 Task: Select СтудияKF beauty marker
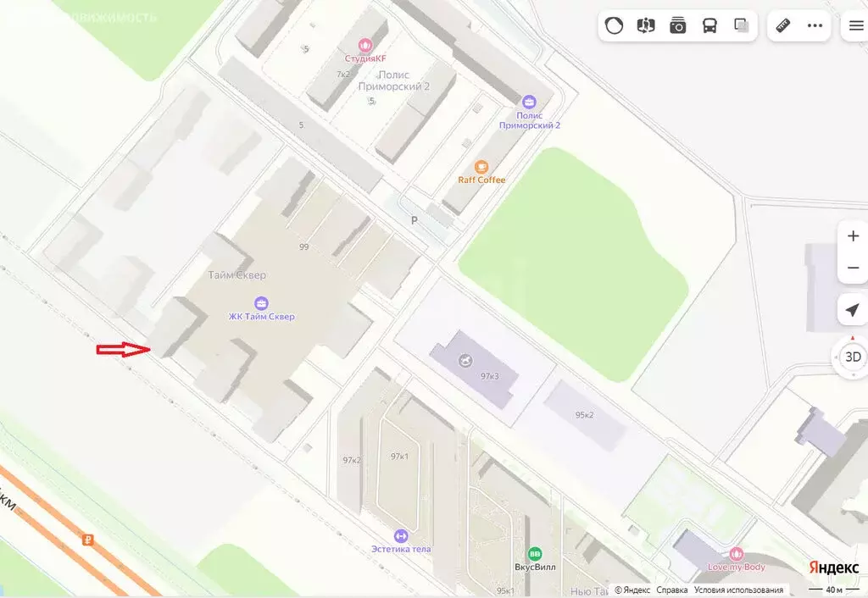click(x=364, y=45)
